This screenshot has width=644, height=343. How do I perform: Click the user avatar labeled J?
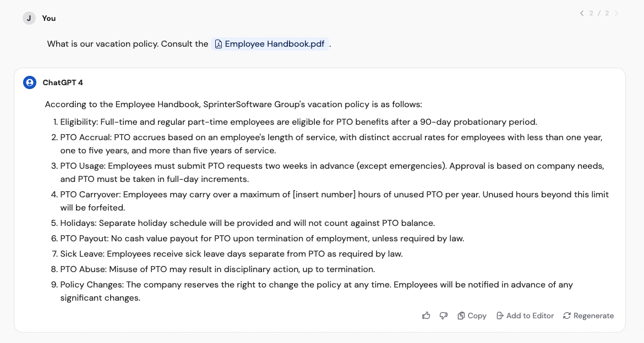[29, 18]
